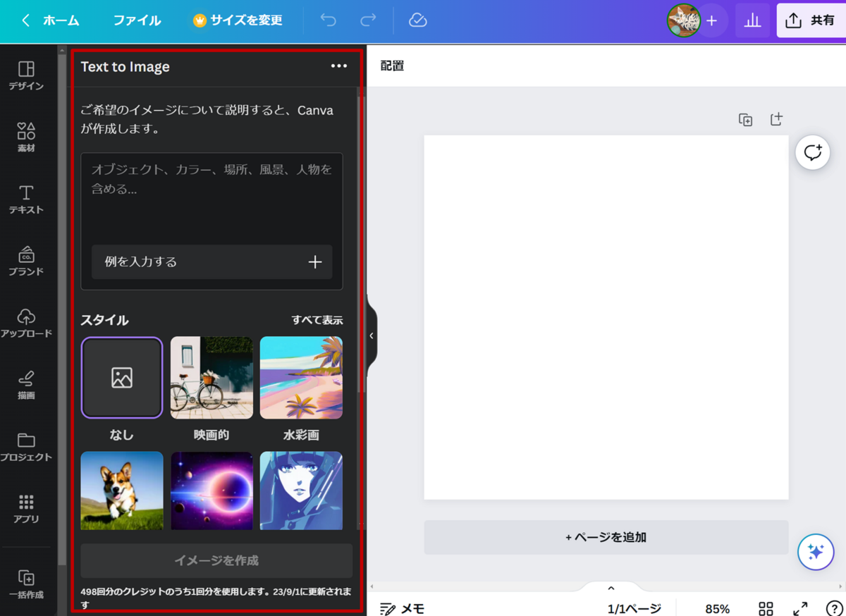Viewport: 846px width, 616px height.
Task: Click すべて表示 to show all styles
Action: tap(317, 319)
